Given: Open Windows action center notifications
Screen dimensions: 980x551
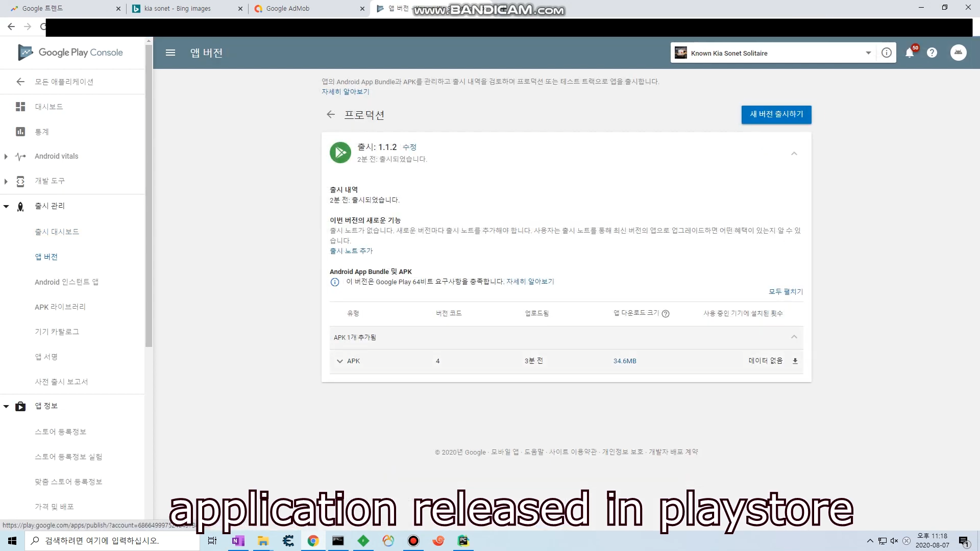Looking at the screenshot, I should point(964,541).
